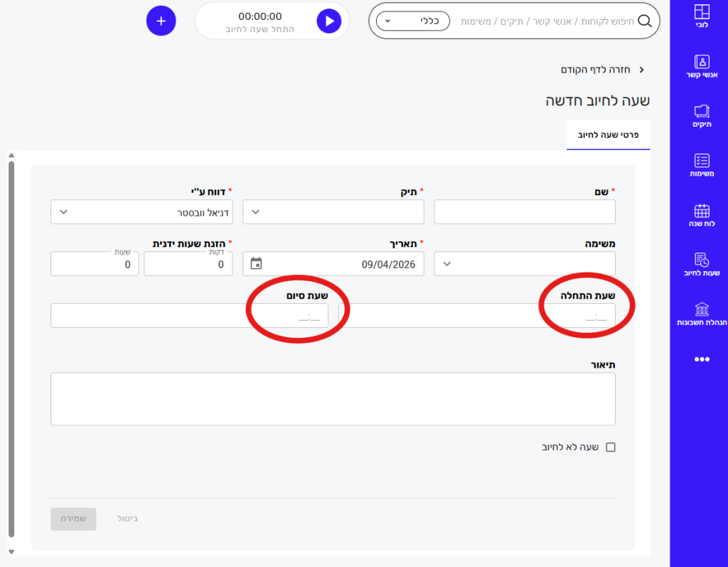Click into the Description (תיאור) text area
This screenshot has height=567, width=728.
333,398
